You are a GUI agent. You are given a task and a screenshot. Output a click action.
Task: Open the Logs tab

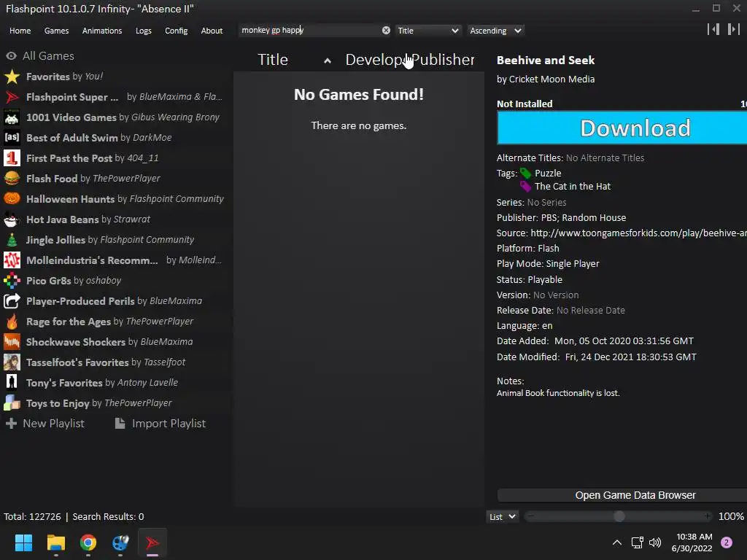click(144, 31)
